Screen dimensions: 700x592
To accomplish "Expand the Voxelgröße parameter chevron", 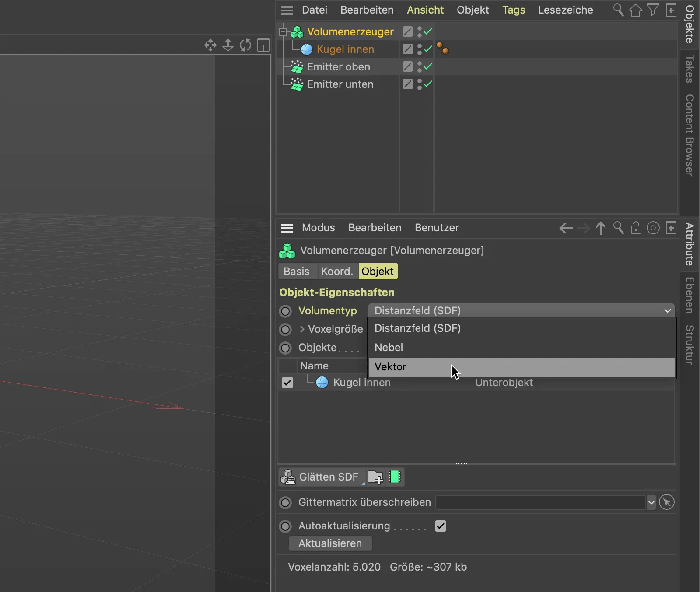I will [x=302, y=329].
